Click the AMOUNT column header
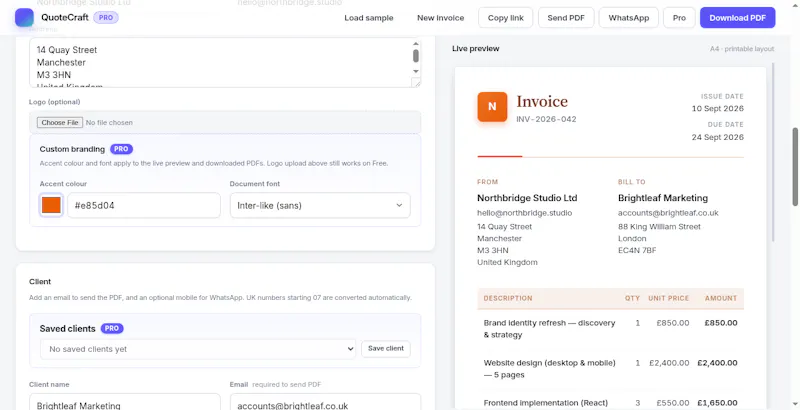The image size is (800, 410). pos(721,298)
